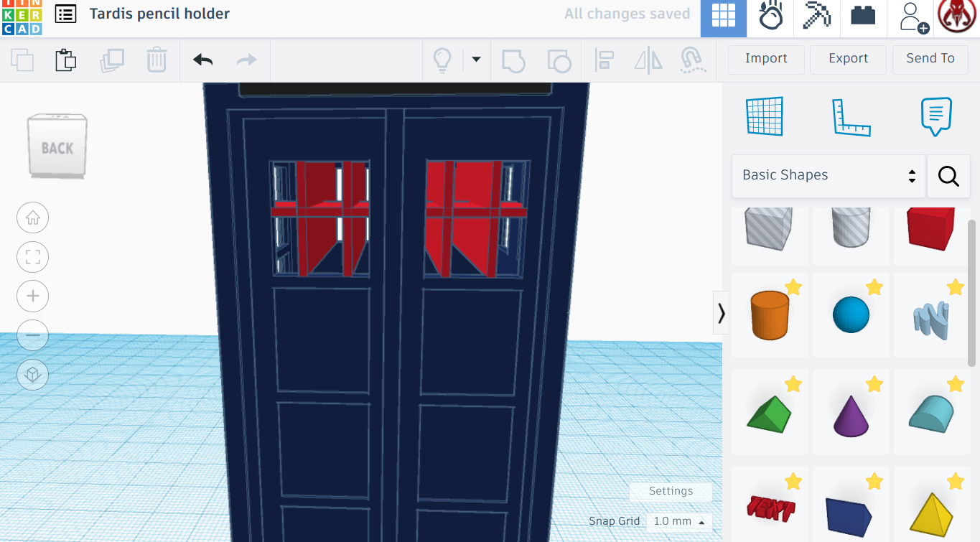This screenshot has width=980, height=542.
Task: Open the Bricks mode icon
Action: point(863,16)
